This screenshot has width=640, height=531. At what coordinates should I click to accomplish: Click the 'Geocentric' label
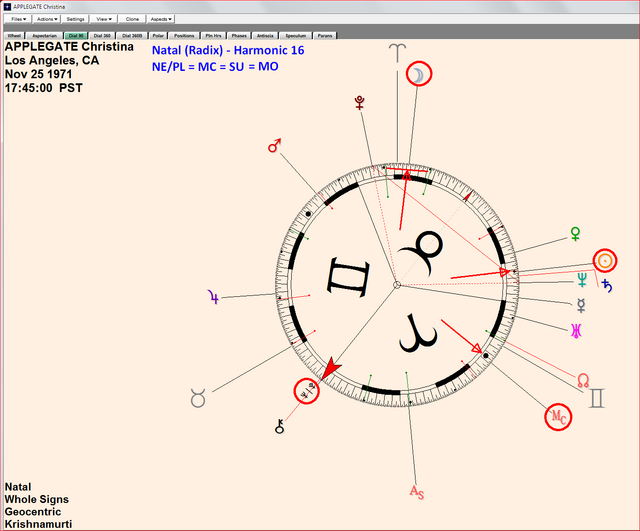click(x=33, y=512)
